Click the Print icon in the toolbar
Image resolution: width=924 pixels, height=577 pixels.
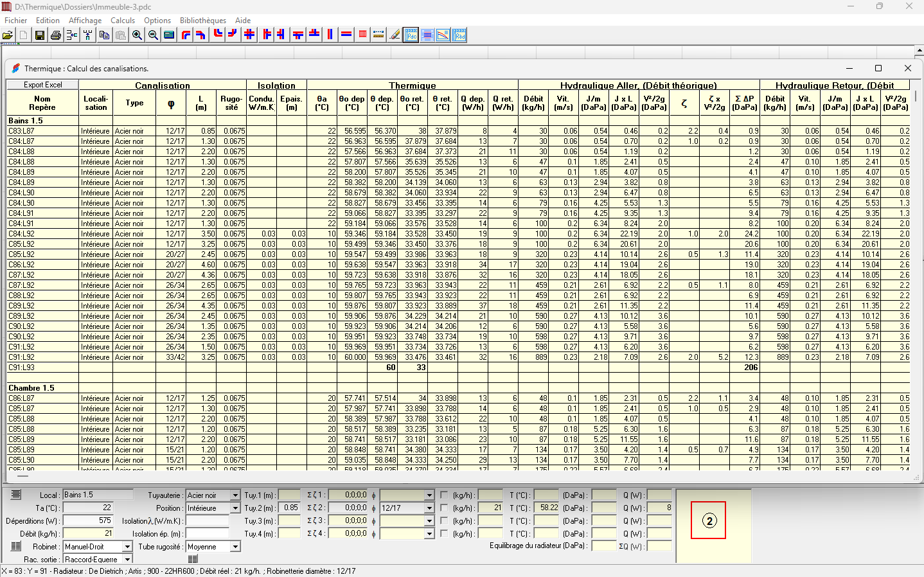[x=56, y=35]
